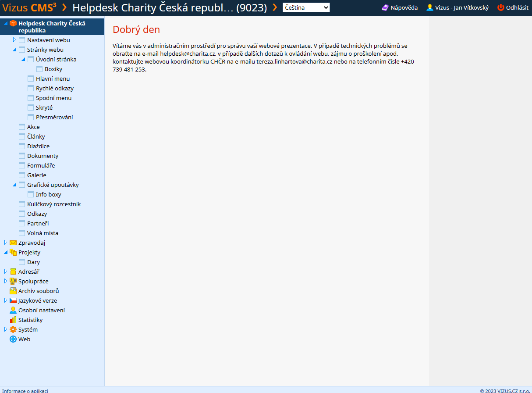Expand the Jazykové verze tree node

(x=6, y=300)
